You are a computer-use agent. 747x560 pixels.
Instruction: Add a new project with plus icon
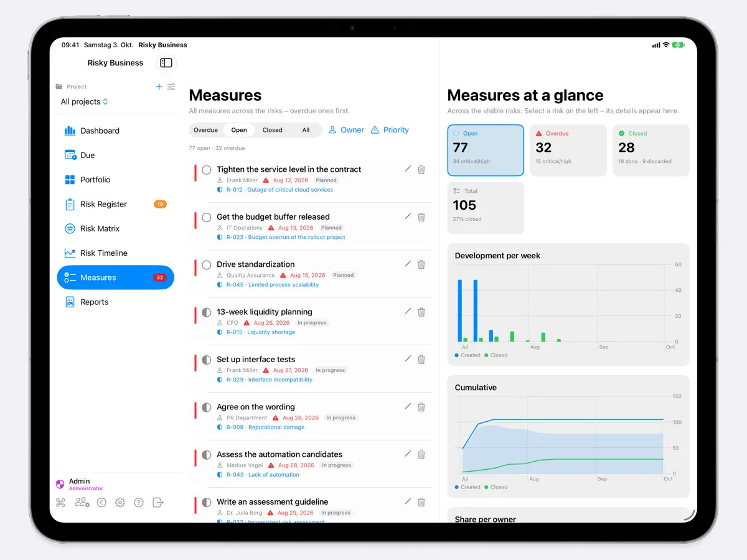(x=159, y=86)
